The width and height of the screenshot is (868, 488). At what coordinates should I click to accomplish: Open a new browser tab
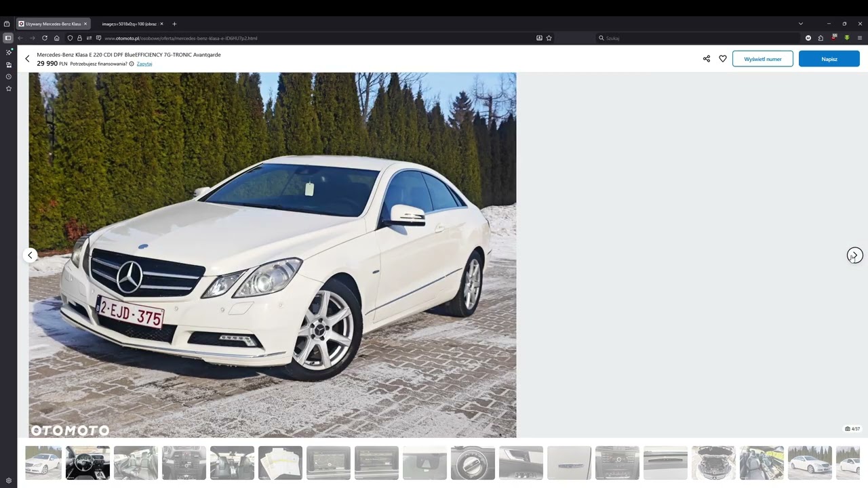[x=174, y=24]
